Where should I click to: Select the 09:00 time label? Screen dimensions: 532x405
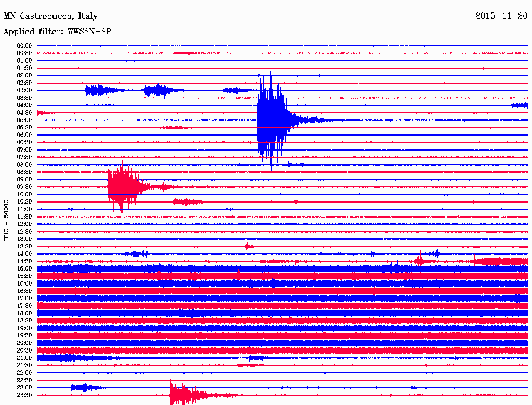click(x=24, y=180)
